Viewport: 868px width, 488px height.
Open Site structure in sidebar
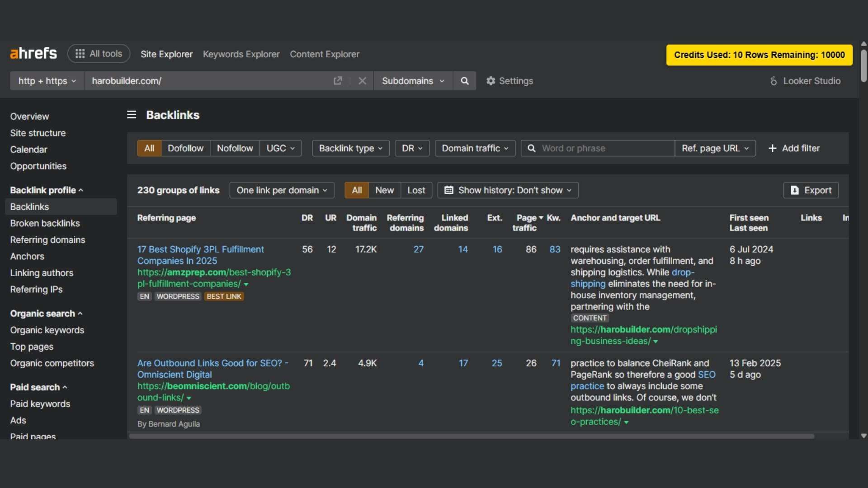pyautogui.click(x=38, y=133)
